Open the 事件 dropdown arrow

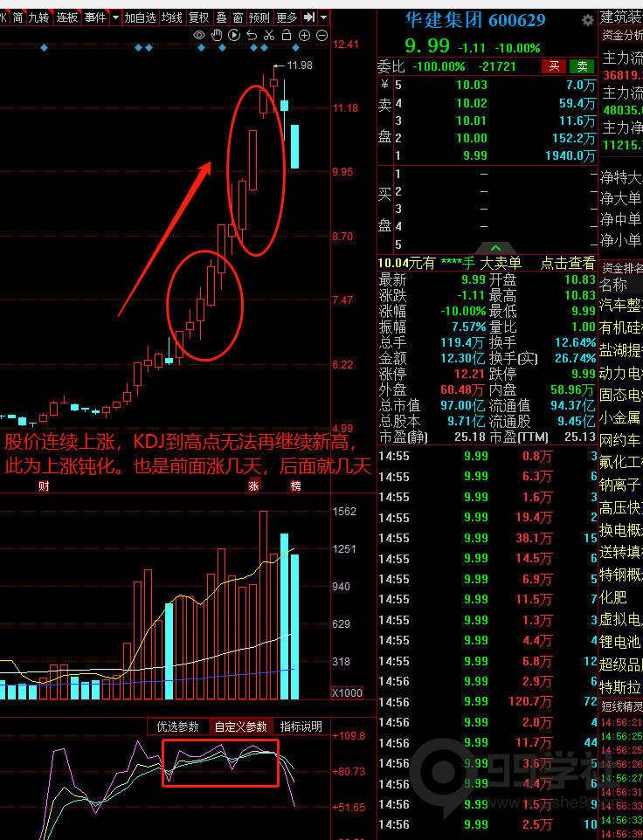tap(115, 17)
